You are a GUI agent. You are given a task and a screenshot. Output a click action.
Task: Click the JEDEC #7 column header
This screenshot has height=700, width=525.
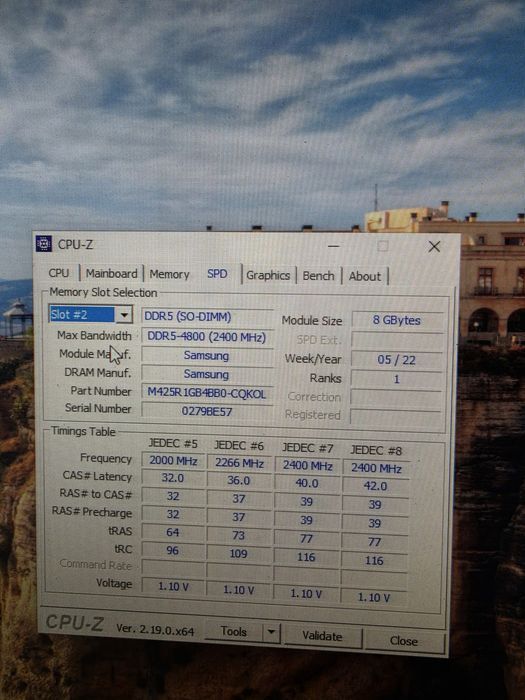(x=307, y=448)
